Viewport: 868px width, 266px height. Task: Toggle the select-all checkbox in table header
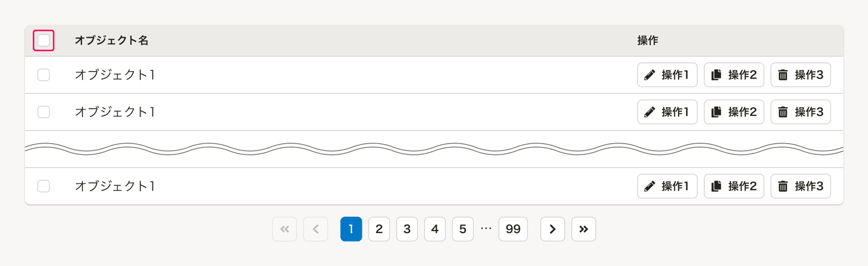click(x=43, y=41)
